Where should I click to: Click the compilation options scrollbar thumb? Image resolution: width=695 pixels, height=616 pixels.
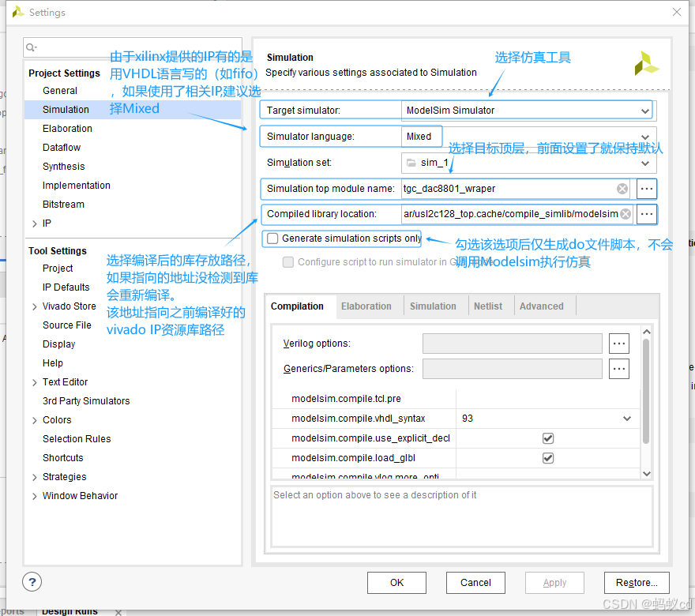point(646,391)
